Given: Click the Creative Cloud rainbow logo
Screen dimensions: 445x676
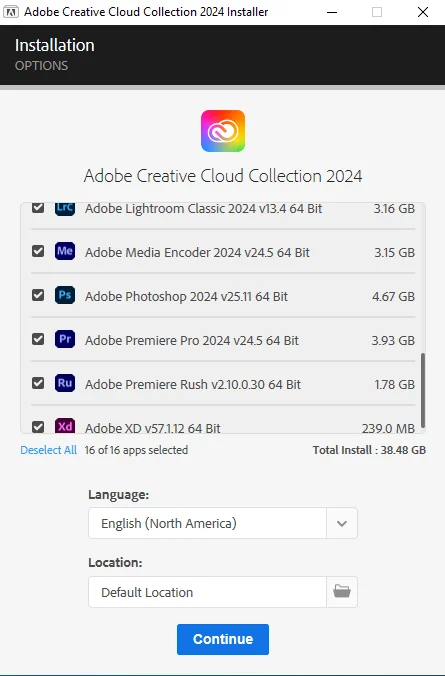Looking at the screenshot, I should tap(223, 131).
